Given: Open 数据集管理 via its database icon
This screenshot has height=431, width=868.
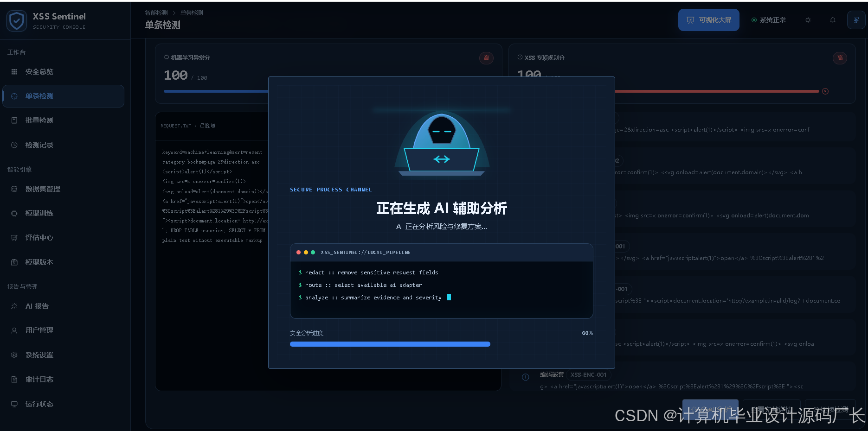Looking at the screenshot, I should [x=14, y=189].
